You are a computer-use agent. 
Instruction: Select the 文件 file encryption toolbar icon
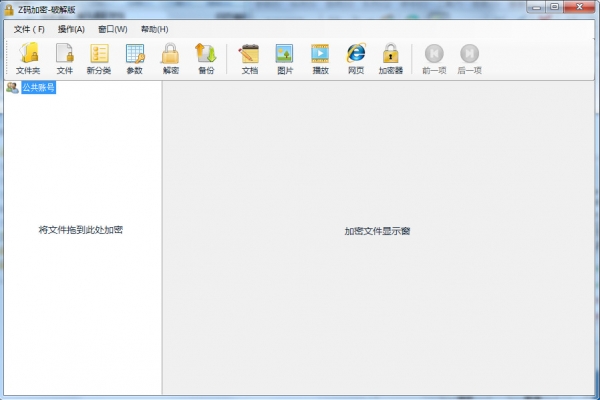[64, 59]
